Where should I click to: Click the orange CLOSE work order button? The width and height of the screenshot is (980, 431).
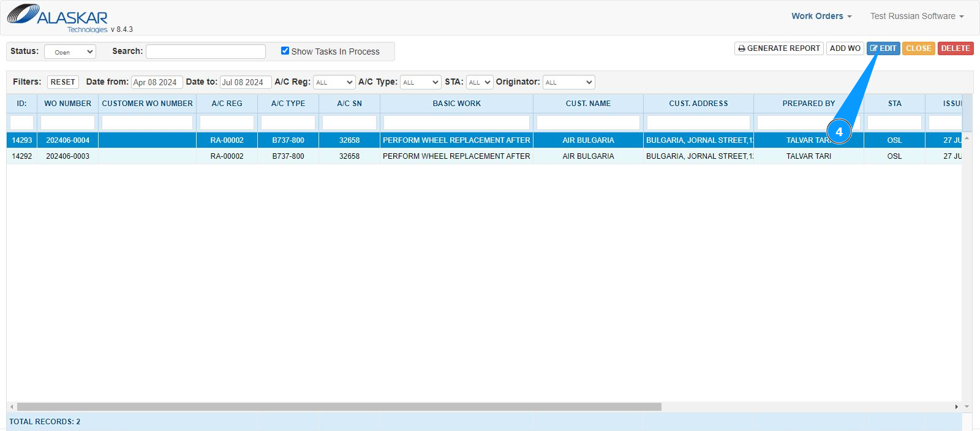click(x=918, y=48)
